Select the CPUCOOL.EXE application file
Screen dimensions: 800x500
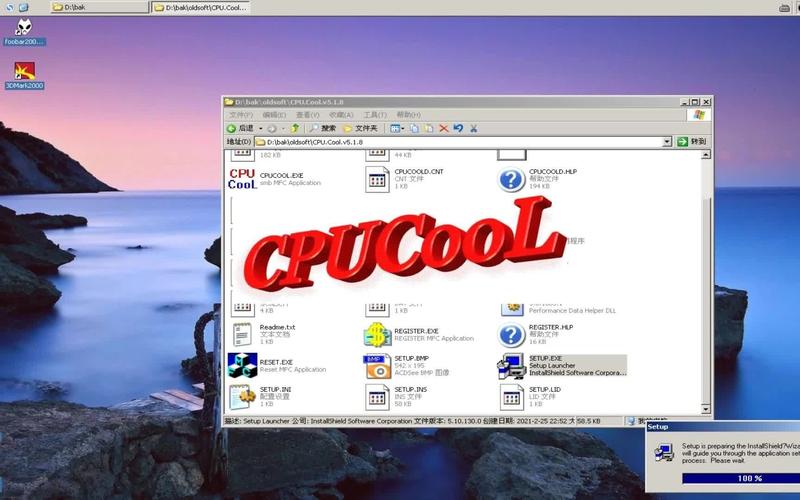[x=275, y=179]
